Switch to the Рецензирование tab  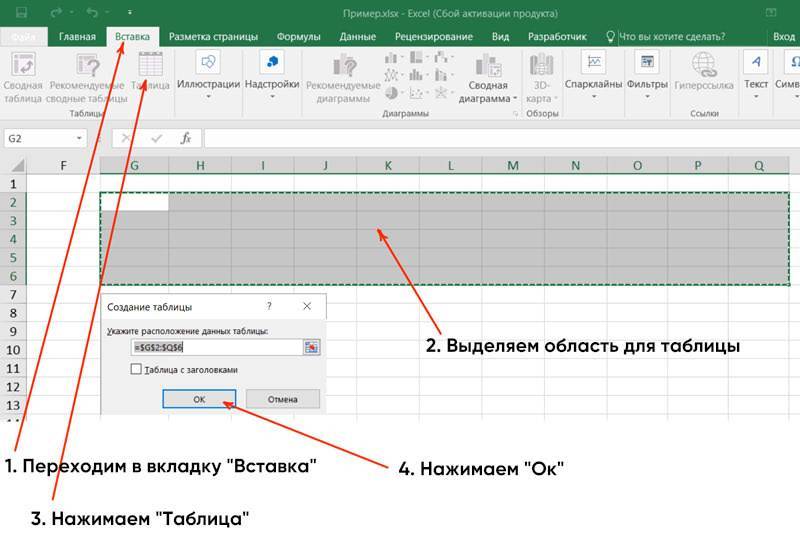tap(434, 37)
